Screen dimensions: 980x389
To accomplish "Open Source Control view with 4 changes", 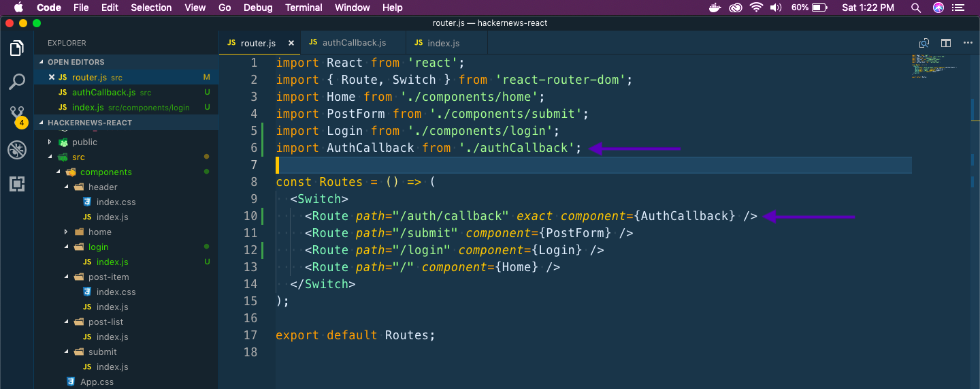I will tap(17, 116).
